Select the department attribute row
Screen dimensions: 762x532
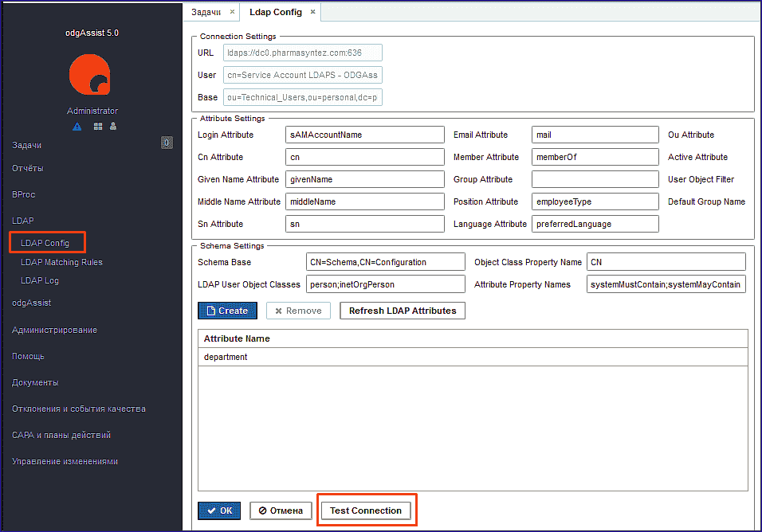(473, 357)
